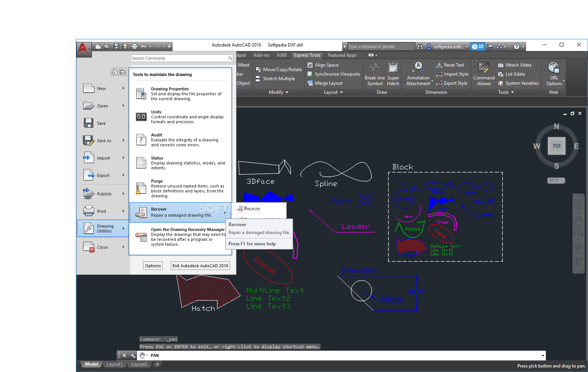This screenshot has height=372, width=588.
Task: Click the List Xdata tool
Action: pyautogui.click(x=511, y=74)
